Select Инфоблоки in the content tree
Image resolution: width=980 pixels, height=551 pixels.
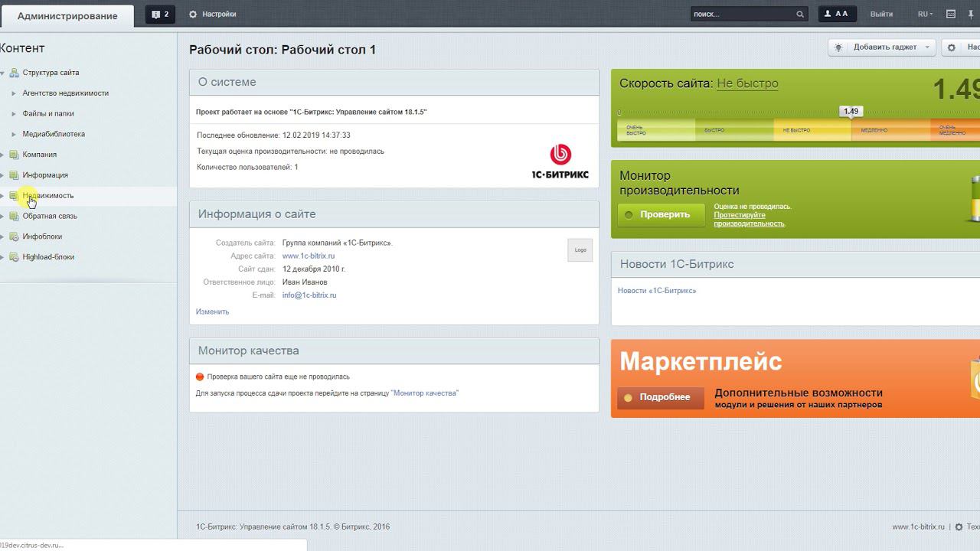[x=42, y=237]
